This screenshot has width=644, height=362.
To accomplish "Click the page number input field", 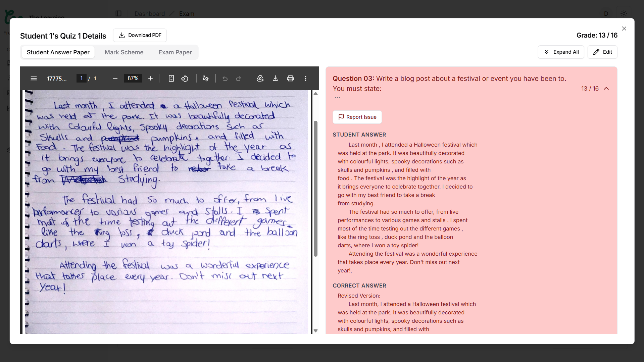I will click(81, 79).
